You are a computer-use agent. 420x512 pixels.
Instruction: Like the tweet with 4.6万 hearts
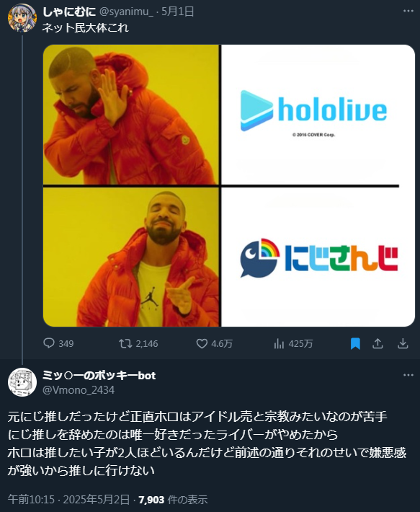[x=202, y=343]
